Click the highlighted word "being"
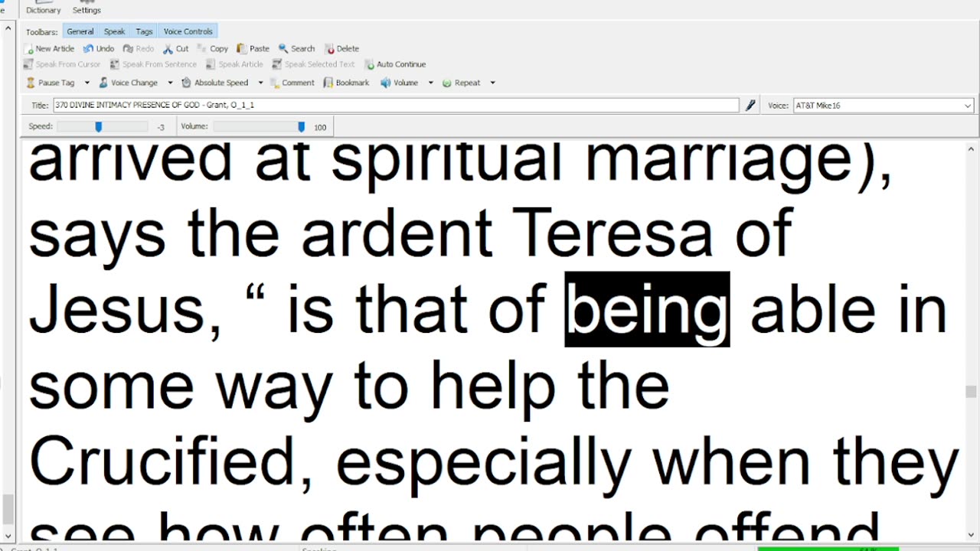980x551 pixels. (647, 310)
